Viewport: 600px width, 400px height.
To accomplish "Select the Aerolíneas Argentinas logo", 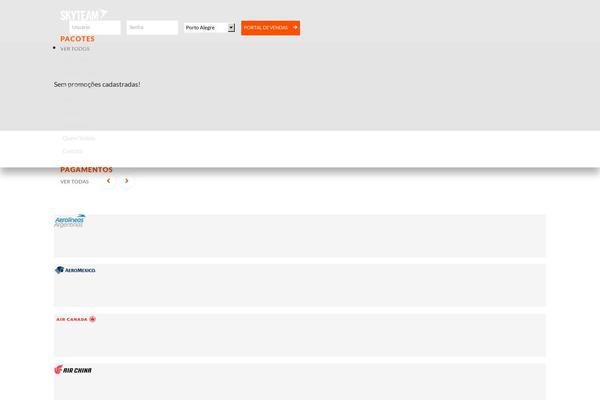I will (x=70, y=221).
